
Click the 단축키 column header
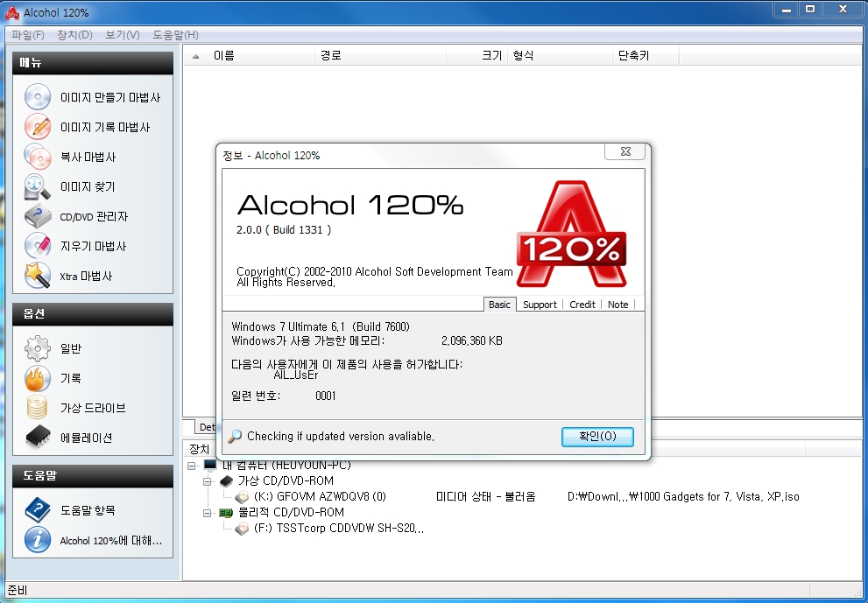coord(646,56)
